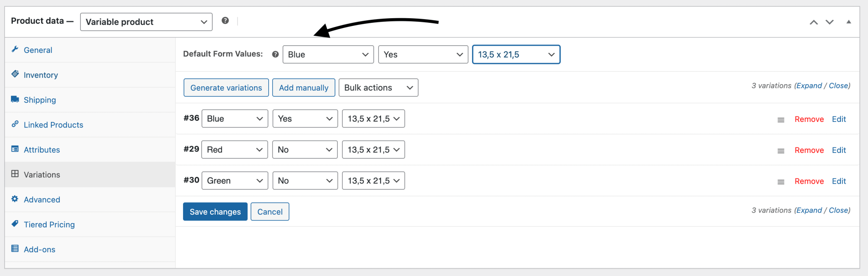This screenshot has width=868, height=276.
Task: Click drag handle icon for variation #36
Action: [x=781, y=120]
